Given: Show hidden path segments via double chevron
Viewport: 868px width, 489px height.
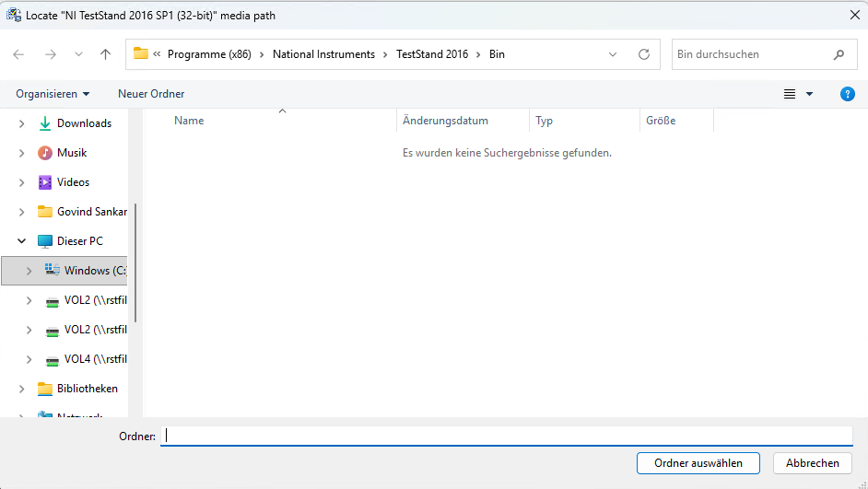Looking at the screenshot, I should (157, 53).
